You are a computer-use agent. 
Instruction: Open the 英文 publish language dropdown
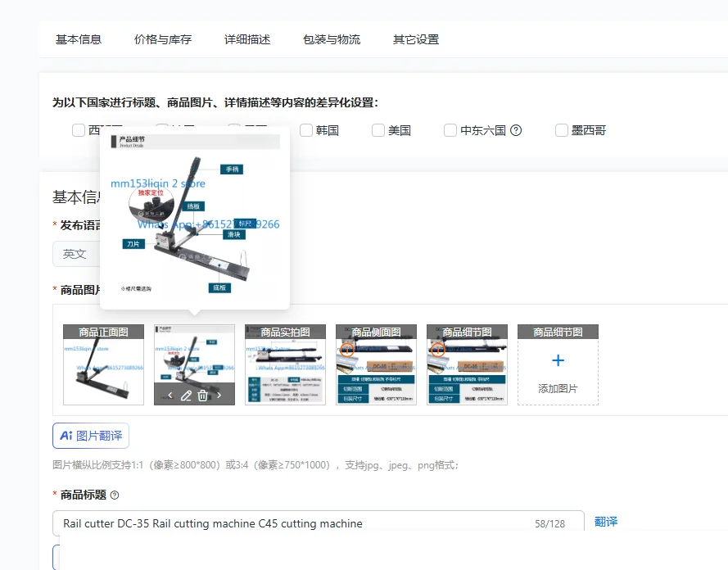click(x=77, y=254)
